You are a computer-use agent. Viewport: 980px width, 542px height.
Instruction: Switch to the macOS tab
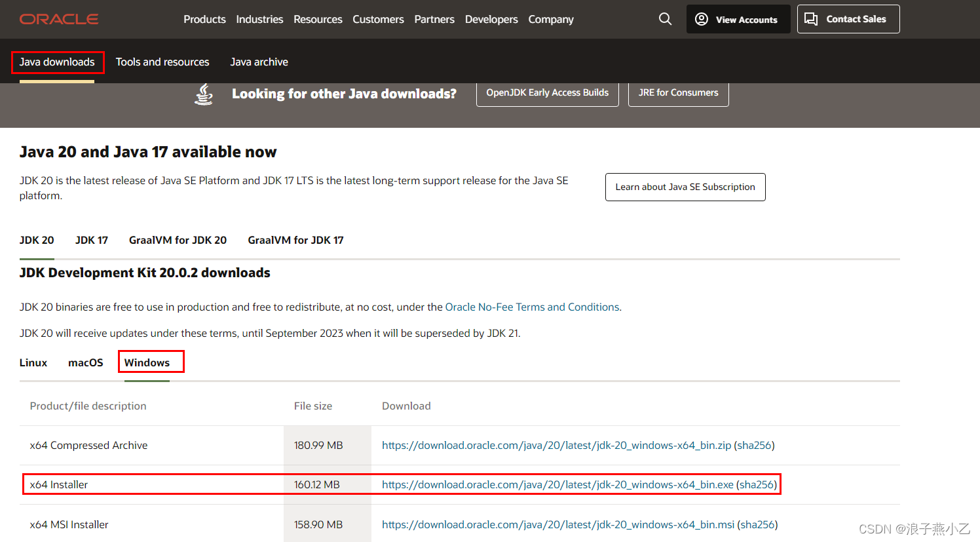point(86,362)
